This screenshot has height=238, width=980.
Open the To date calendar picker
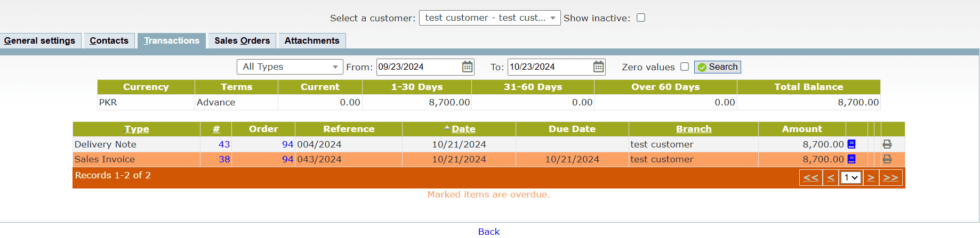coord(599,67)
